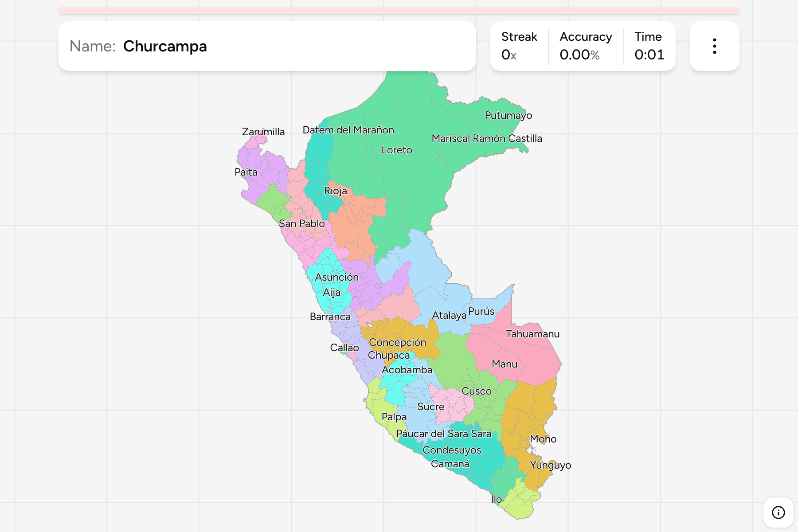Select the Acobamba label

(407, 370)
